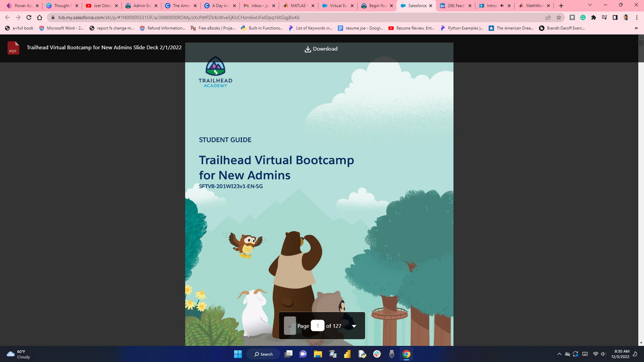This screenshot has height=362, width=644.
Task: Switch to the Inbox Gmail tab
Action: pyautogui.click(x=259, y=6)
